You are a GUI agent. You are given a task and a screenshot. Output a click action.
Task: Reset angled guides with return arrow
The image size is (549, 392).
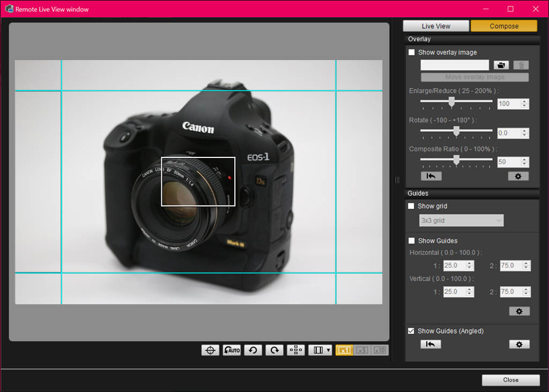tap(431, 344)
